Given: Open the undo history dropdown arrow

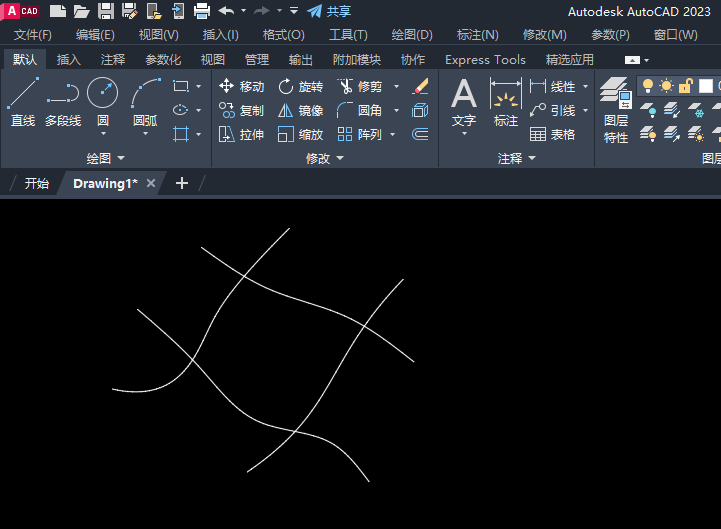Looking at the screenshot, I should (243, 11).
